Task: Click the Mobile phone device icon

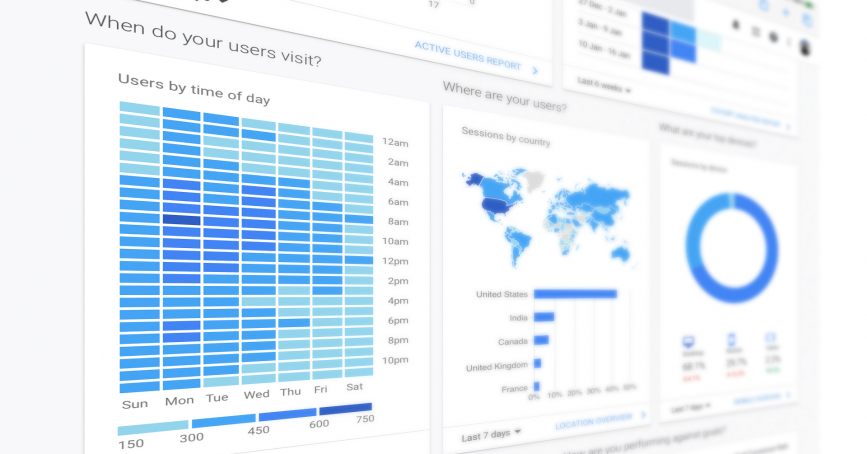Action: (x=732, y=339)
